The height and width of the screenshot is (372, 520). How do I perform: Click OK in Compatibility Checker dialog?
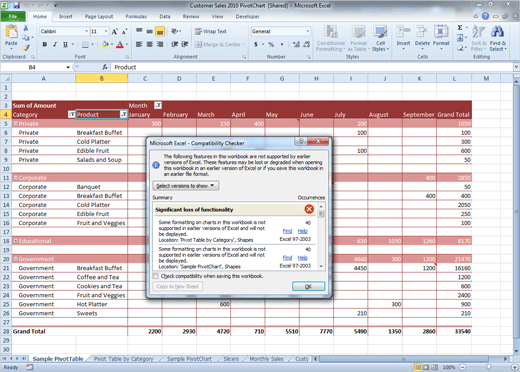[308, 286]
